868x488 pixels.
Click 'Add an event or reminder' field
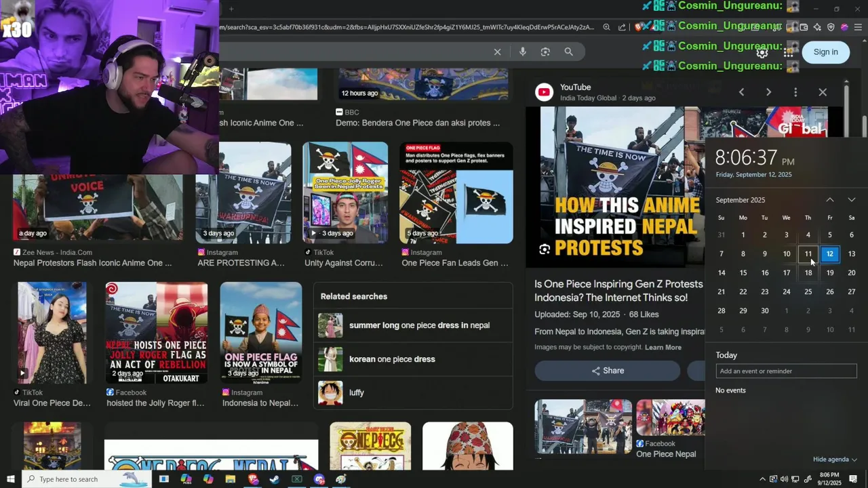tap(787, 371)
